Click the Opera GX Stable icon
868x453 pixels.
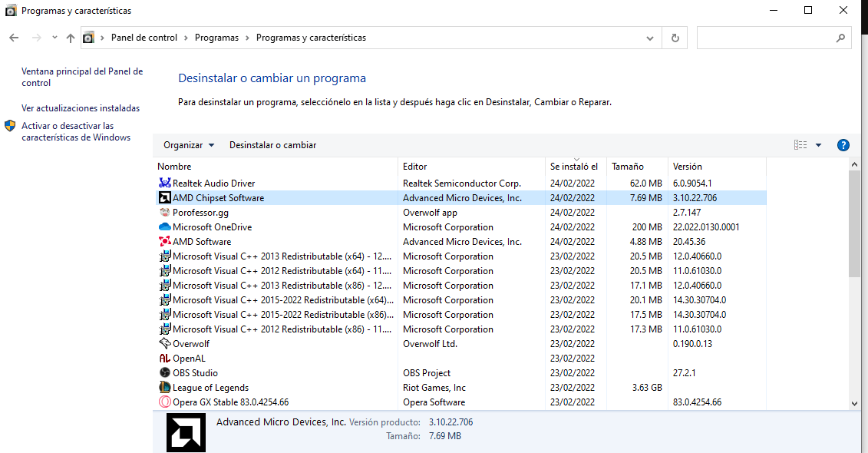164,402
